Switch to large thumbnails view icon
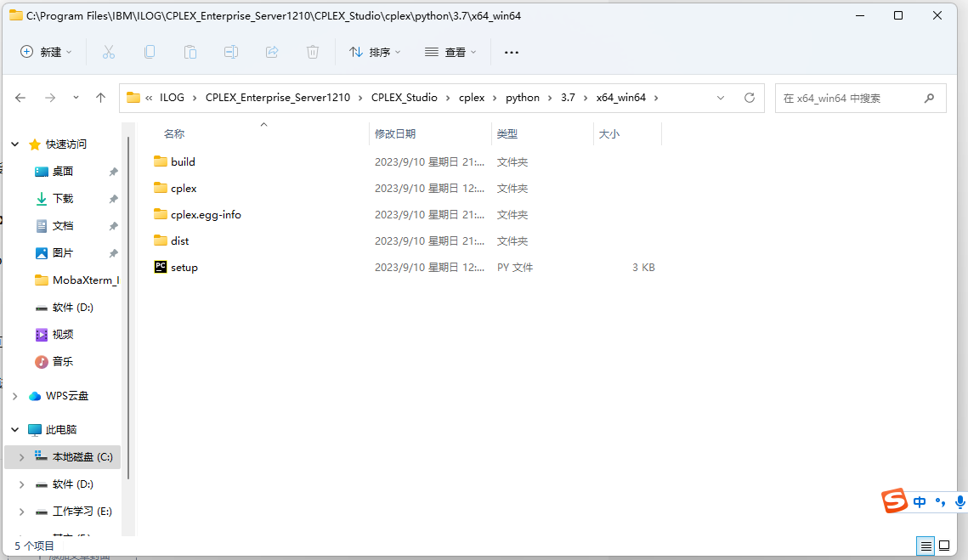Screen dimensions: 968x560 [x=944, y=546]
